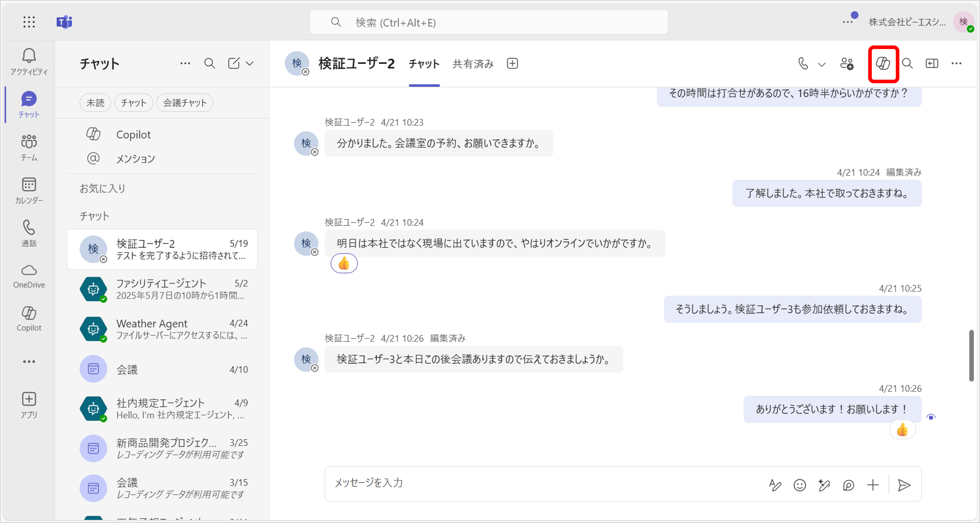Select the チャット tab in header
Viewport: 980px width, 523px height.
coord(424,64)
